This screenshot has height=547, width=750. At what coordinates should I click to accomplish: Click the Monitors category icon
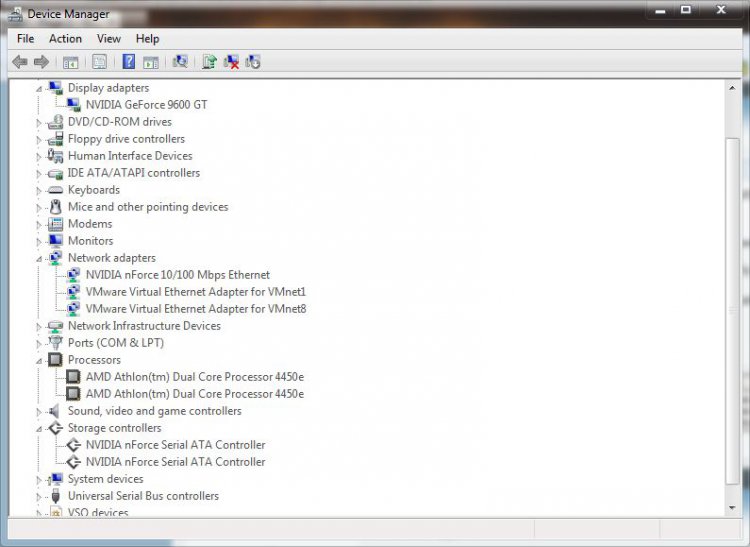click(55, 241)
